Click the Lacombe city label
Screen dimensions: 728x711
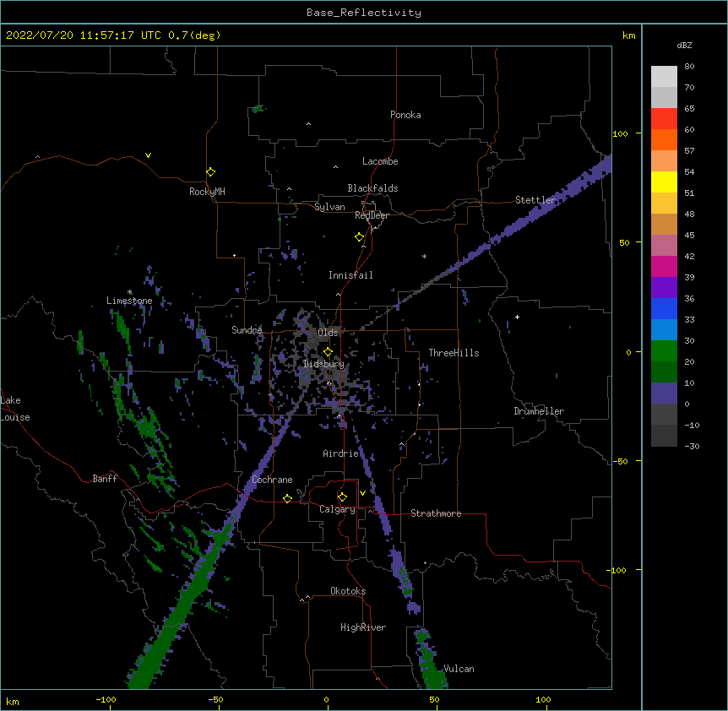380,161
